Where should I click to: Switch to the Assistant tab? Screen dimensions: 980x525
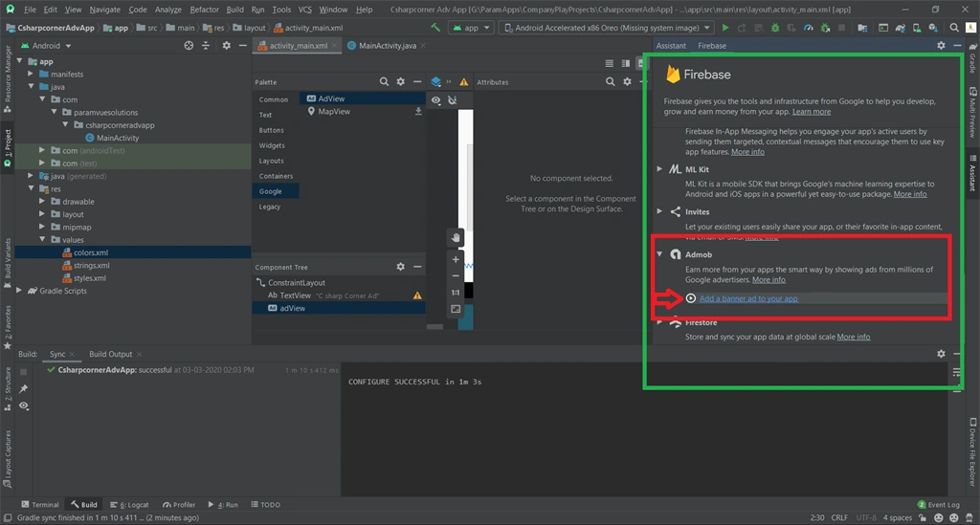click(x=671, y=46)
